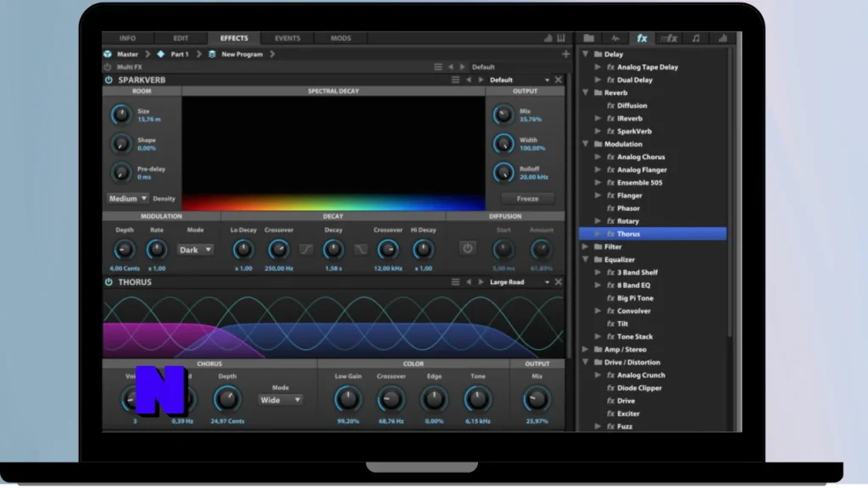Image resolution: width=868 pixels, height=488 pixels.
Task: Expand the Filter folder
Action: 585,247
